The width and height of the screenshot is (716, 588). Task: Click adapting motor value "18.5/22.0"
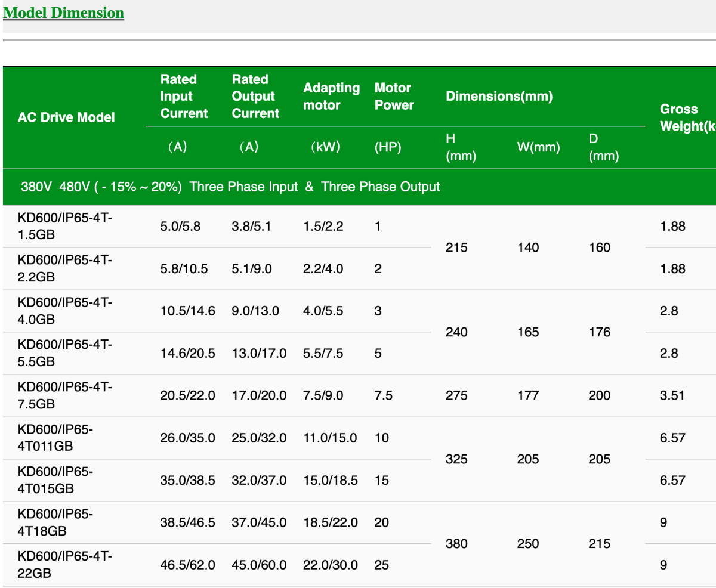tap(331, 522)
